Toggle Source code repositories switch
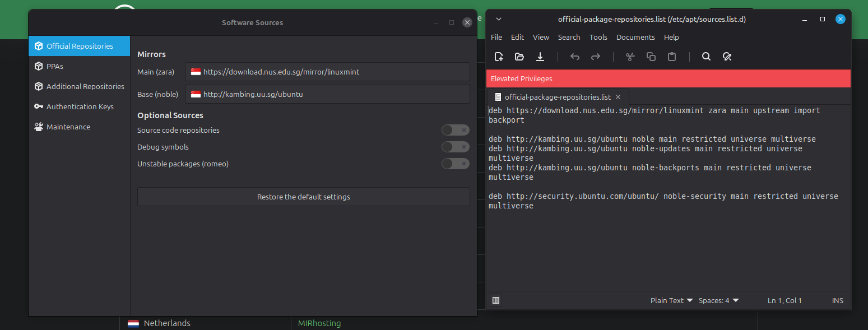868x330 pixels. (x=455, y=130)
